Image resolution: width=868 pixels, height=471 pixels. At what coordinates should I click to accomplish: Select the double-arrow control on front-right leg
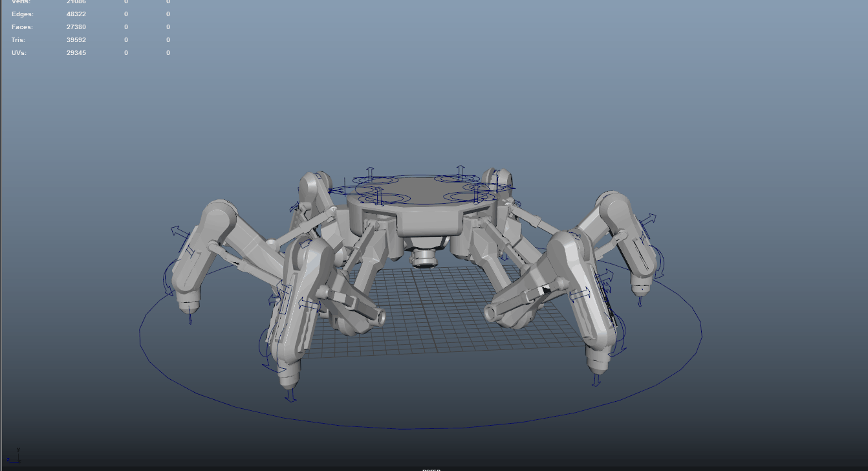coord(580,294)
